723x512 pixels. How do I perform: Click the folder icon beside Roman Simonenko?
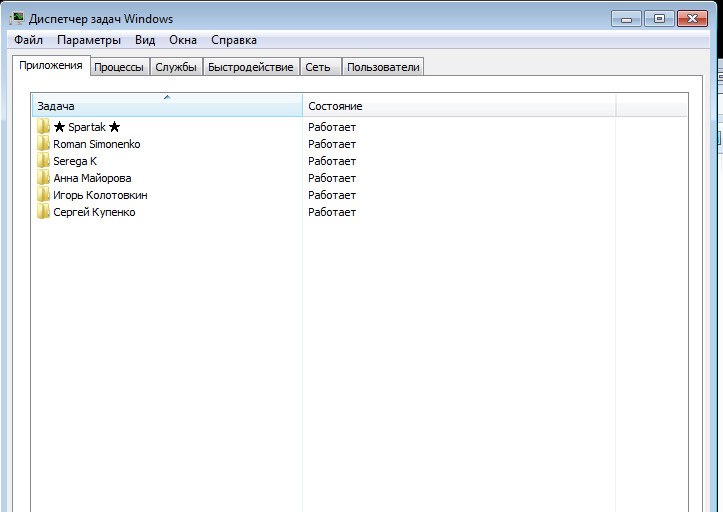coord(43,144)
